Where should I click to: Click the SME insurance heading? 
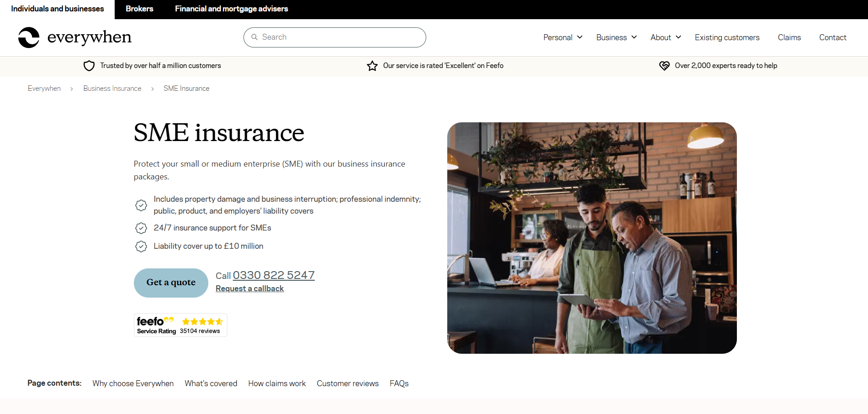[219, 133]
